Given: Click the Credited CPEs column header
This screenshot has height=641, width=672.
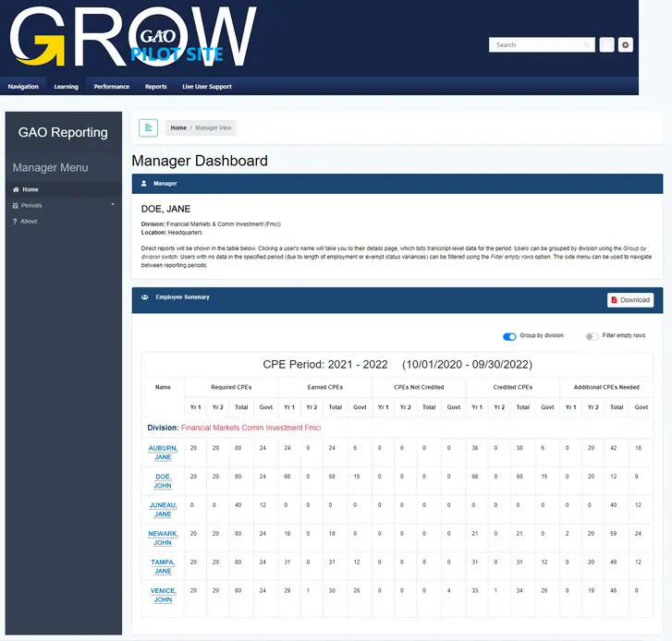Looking at the screenshot, I should [513, 387].
